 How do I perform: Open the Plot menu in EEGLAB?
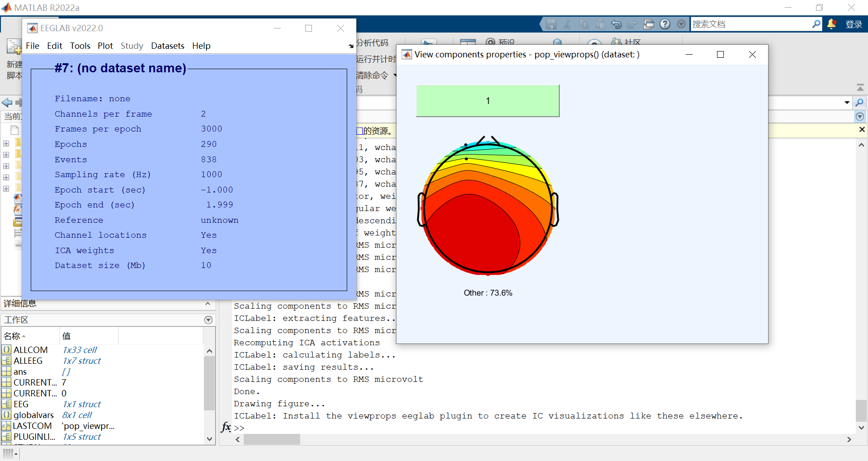(105, 46)
